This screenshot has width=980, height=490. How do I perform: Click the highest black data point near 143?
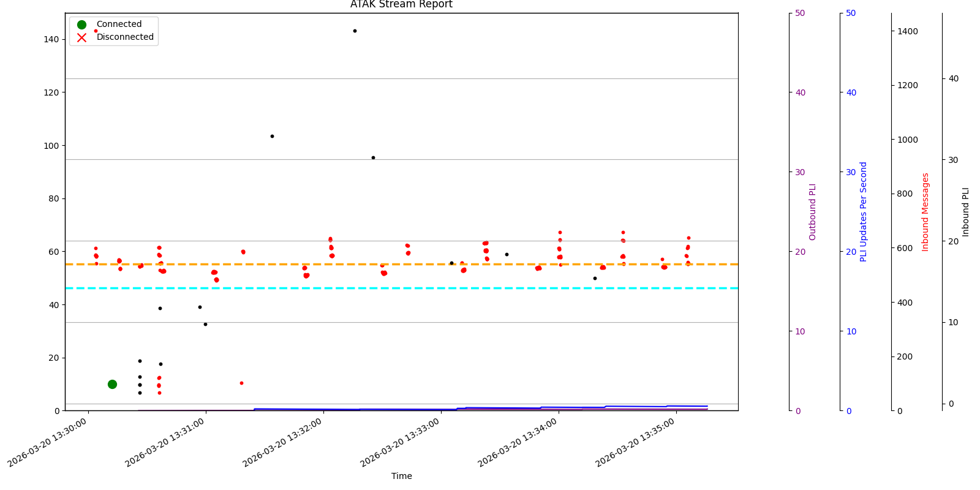pos(355,31)
